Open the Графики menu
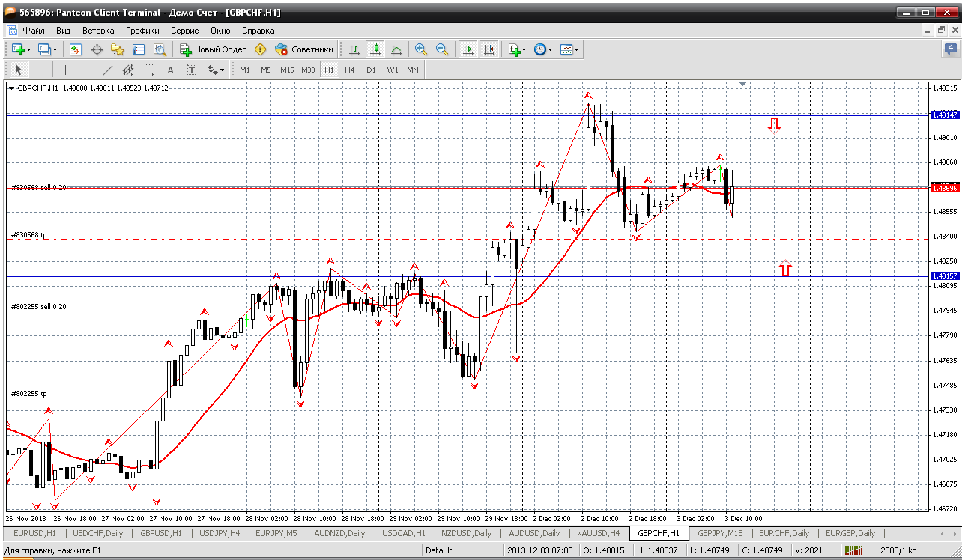 (142, 31)
